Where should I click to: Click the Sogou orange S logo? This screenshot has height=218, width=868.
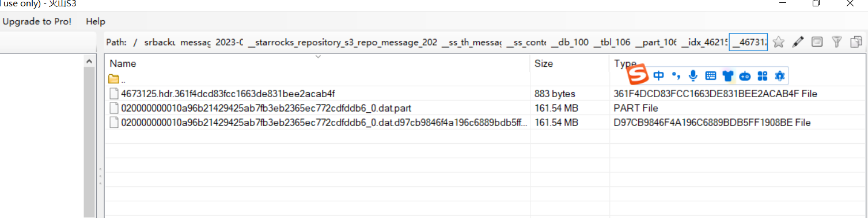638,75
